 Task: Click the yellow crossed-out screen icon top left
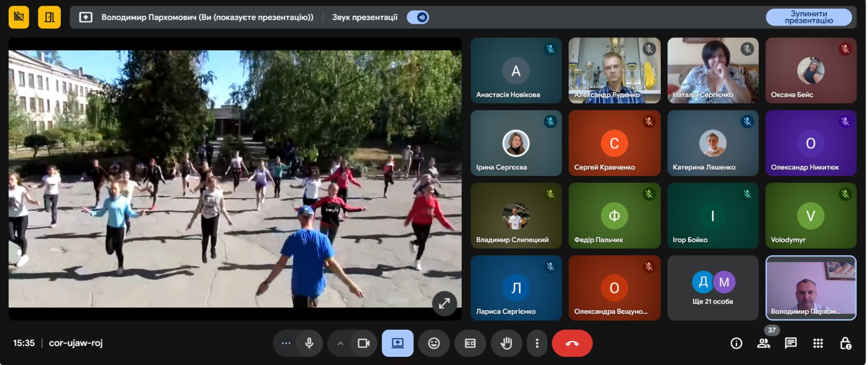click(19, 17)
